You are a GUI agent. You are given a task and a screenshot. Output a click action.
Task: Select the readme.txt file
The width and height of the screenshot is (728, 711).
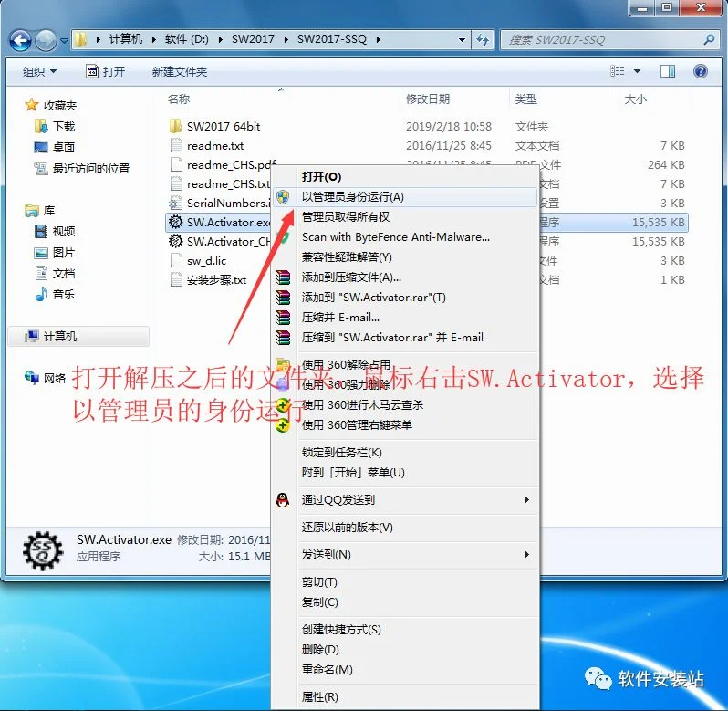coord(215,146)
